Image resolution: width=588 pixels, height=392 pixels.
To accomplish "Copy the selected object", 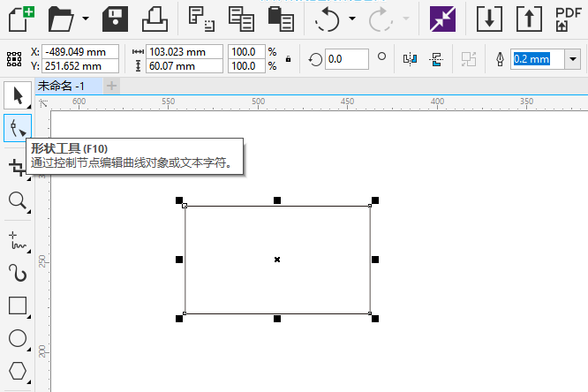I will pos(242,19).
